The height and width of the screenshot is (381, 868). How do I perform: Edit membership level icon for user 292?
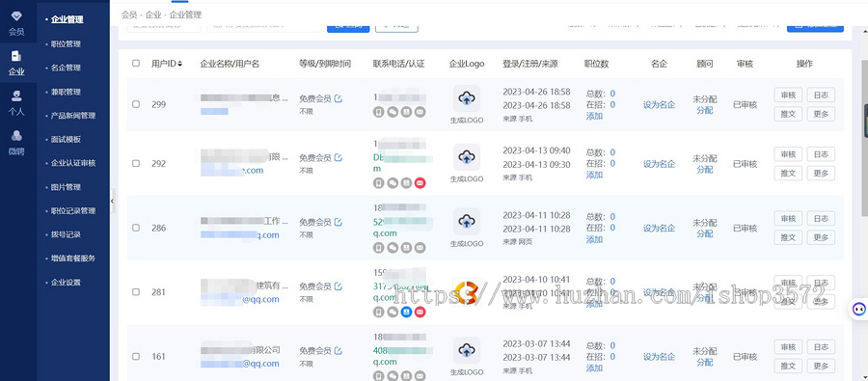pyautogui.click(x=339, y=158)
